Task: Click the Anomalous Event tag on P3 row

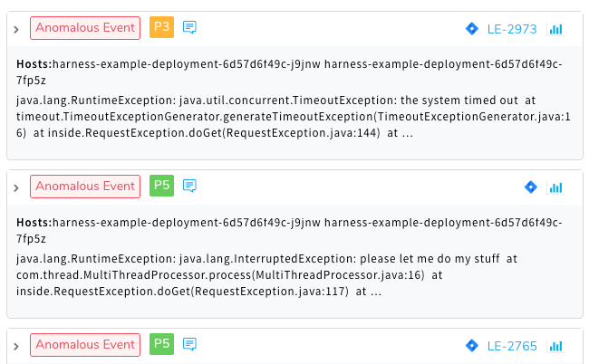Action: tap(85, 28)
